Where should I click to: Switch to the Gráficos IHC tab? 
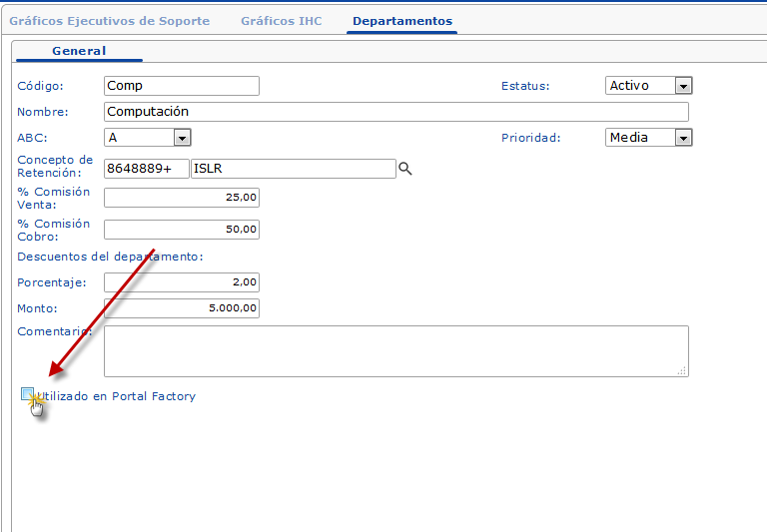[282, 21]
